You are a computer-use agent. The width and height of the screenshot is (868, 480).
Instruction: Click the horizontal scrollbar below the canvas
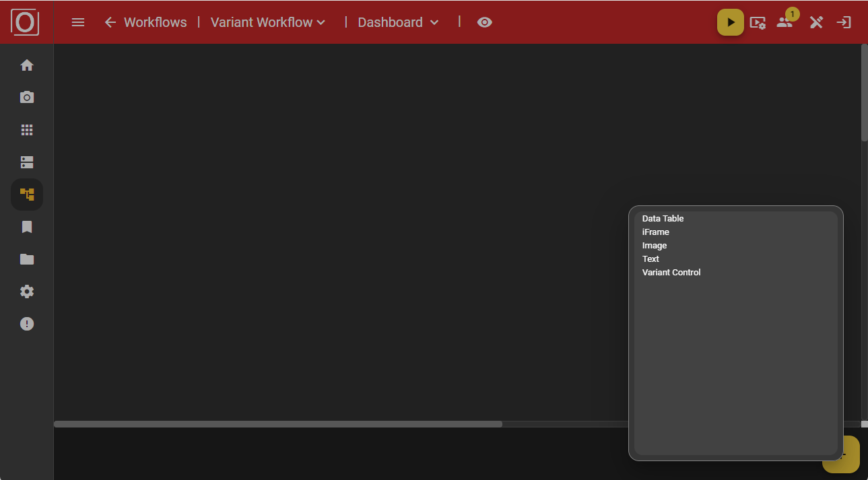click(278, 423)
